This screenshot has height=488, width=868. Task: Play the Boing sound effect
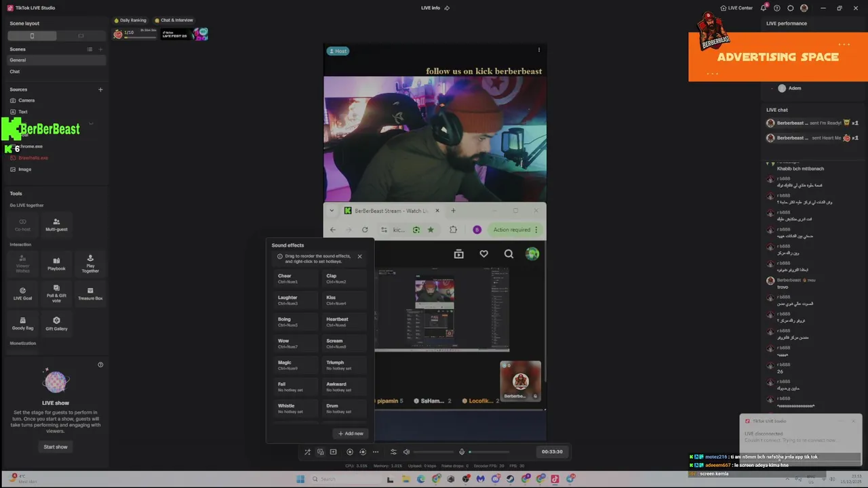(294, 322)
